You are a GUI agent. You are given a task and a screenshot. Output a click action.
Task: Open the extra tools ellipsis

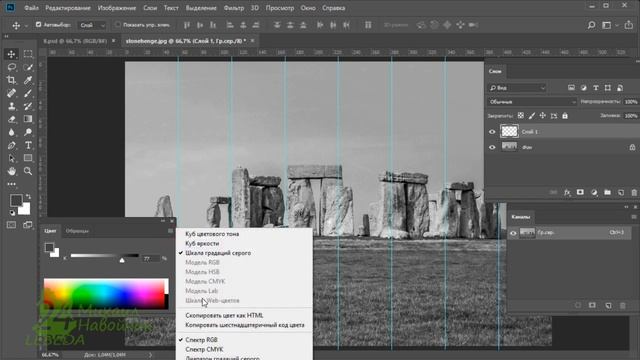11,184
